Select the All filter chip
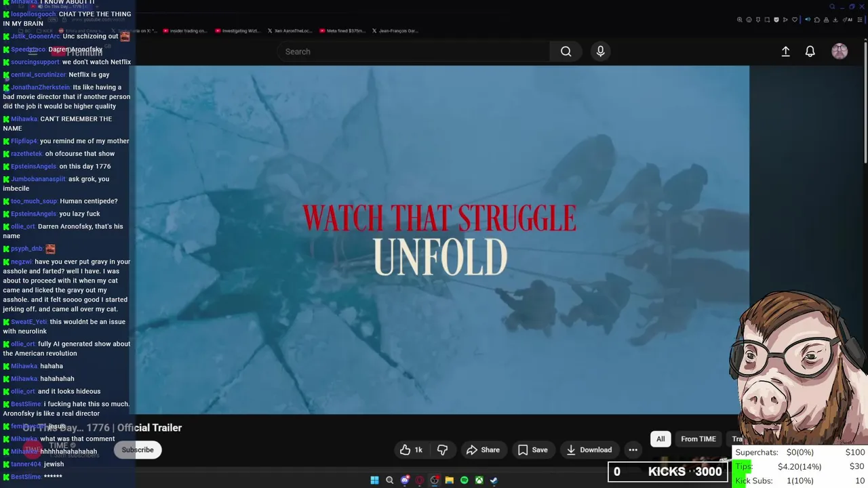 click(660, 439)
